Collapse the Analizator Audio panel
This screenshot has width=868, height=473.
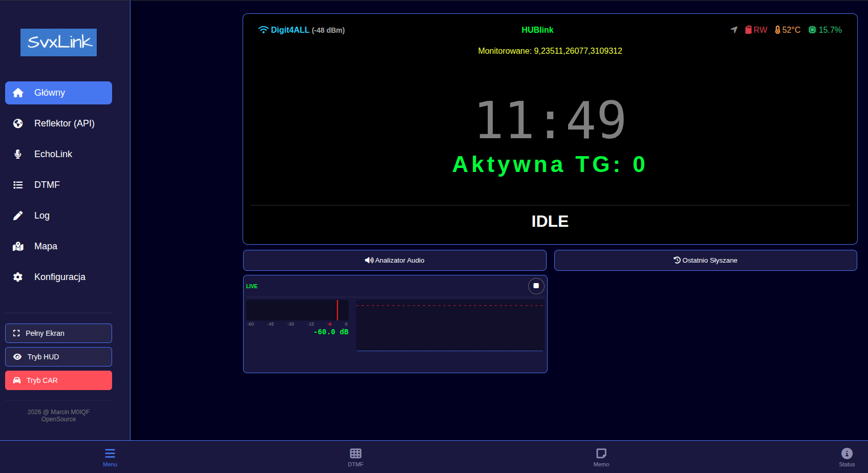click(395, 260)
